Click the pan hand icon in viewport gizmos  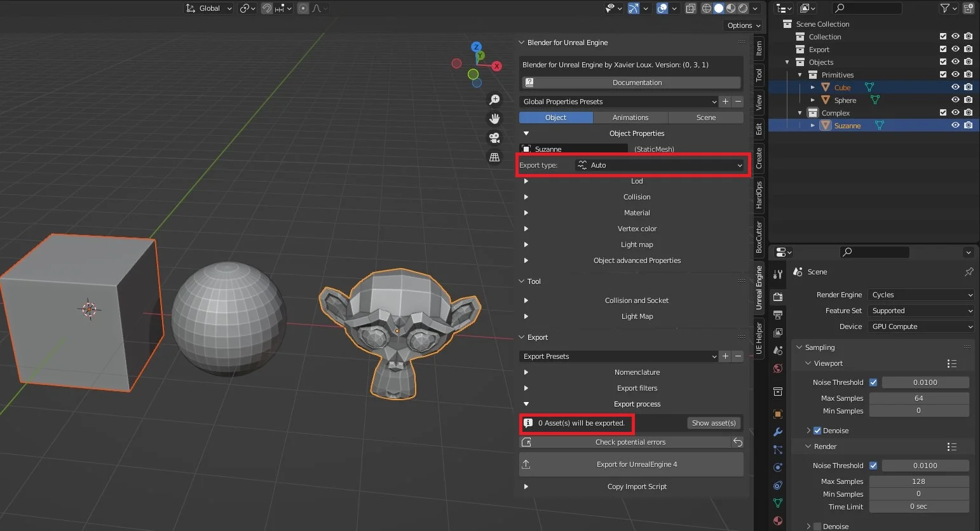click(x=495, y=118)
